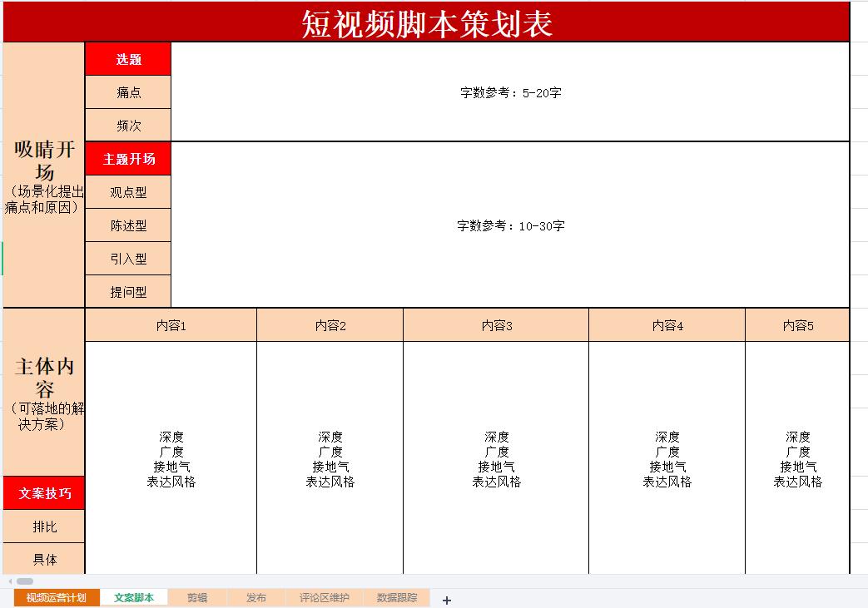Viewport: 868px width, 608px height.
Task: Go to the 视频运营计划 sheet
Action: point(52,597)
